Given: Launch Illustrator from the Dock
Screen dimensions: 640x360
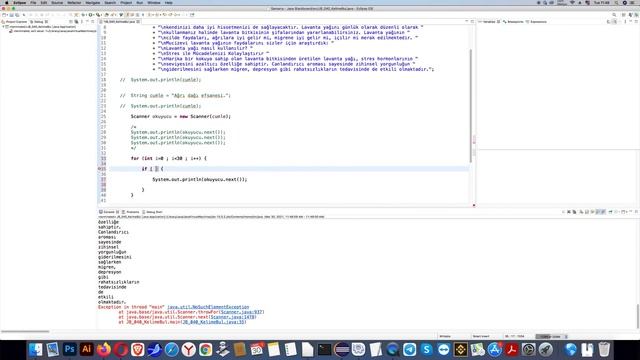Looking at the screenshot, I should (87, 350).
